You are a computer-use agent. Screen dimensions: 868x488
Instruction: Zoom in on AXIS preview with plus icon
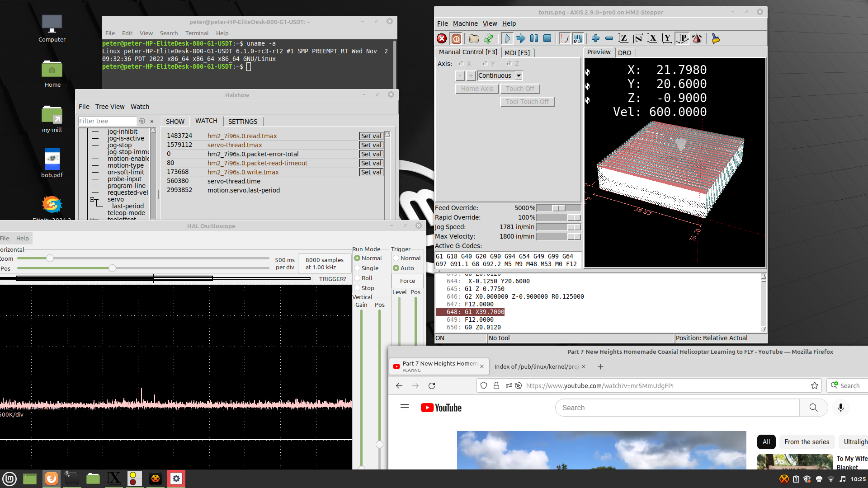[x=595, y=39]
